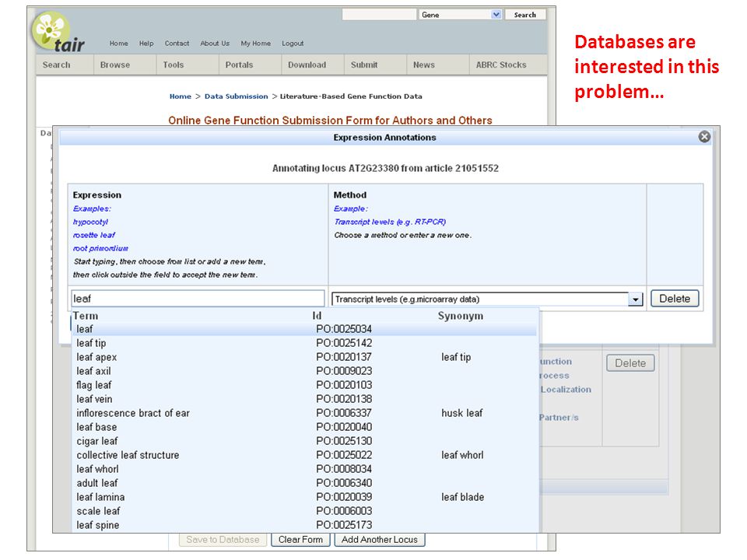Click the example term 'hypocotyl'

click(x=90, y=222)
